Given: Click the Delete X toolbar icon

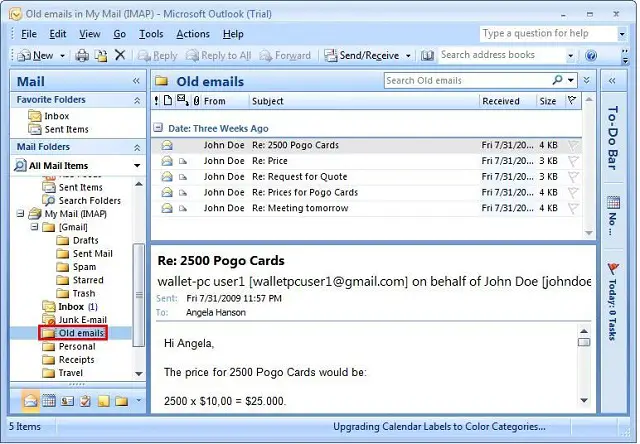Looking at the screenshot, I should (120, 55).
